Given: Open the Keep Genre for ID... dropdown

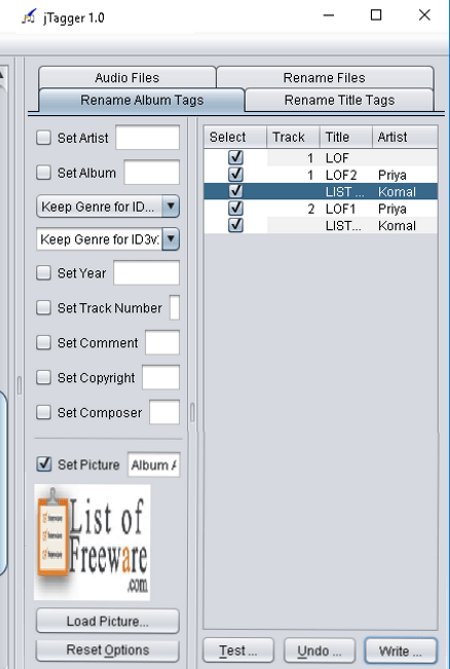Looking at the screenshot, I should (108, 207).
